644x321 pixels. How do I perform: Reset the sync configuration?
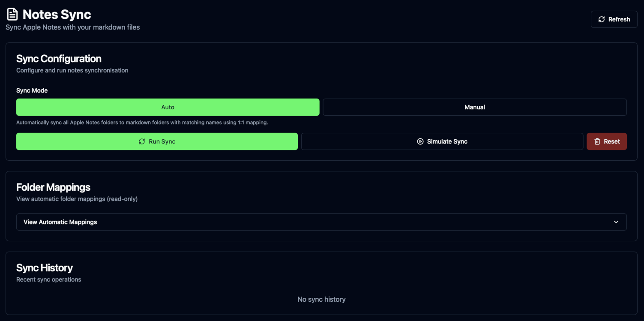click(x=607, y=141)
